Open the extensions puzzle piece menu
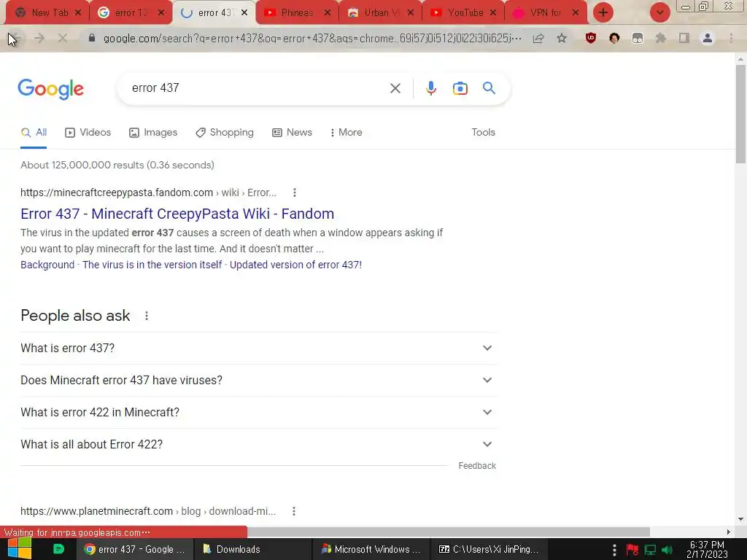 pyautogui.click(x=660, y=39)
